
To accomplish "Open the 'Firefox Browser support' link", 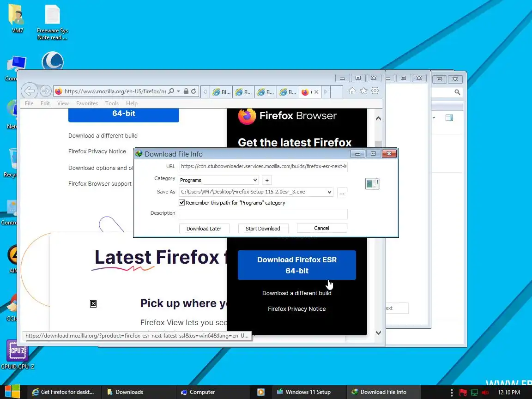I will tap(100, 183).
